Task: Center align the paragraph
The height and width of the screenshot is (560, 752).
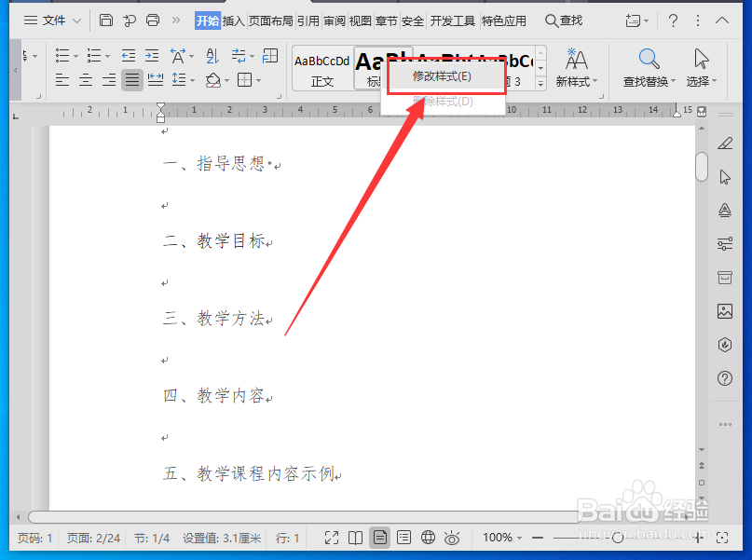Action: [x=86, y=79]
